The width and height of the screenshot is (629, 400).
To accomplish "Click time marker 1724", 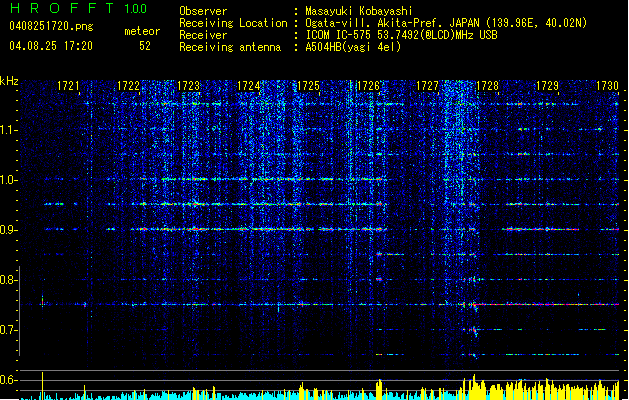I will [x=248, y=86].
